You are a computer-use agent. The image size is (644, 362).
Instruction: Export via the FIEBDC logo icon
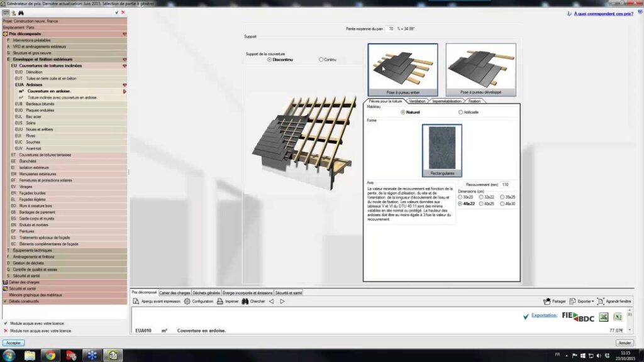[577, 317]
